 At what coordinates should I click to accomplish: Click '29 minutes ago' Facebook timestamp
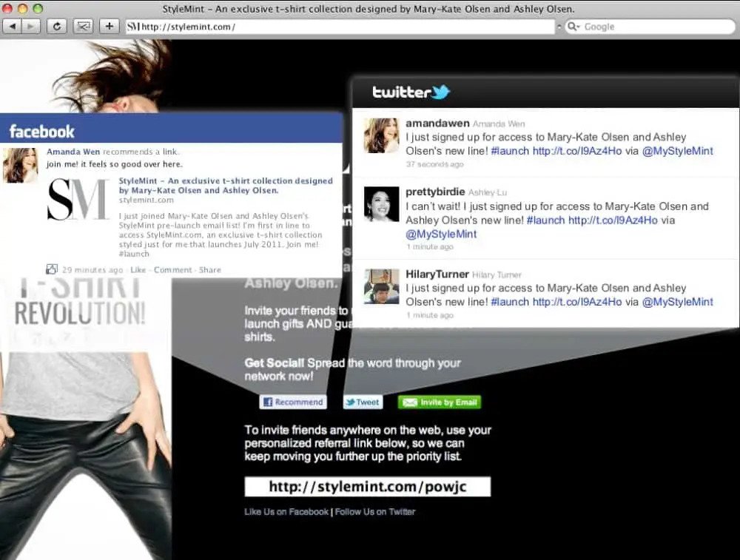tap(92, 270)
